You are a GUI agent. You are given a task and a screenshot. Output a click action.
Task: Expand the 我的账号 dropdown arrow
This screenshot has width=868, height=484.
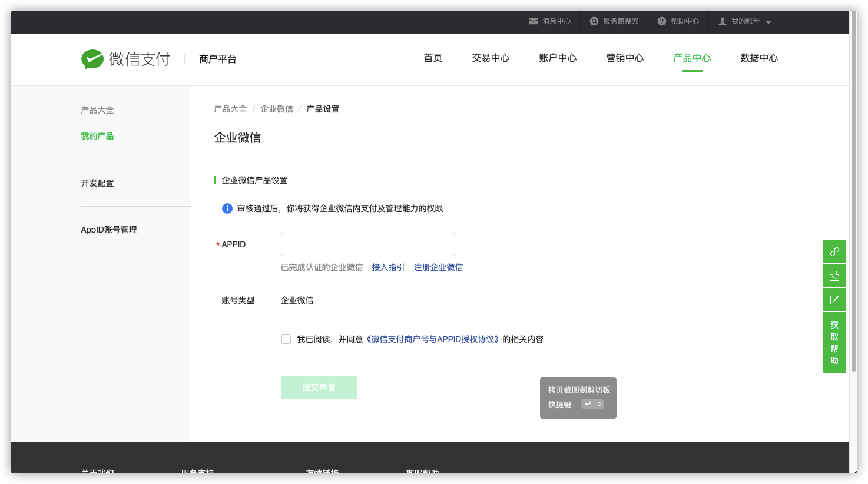(768, 22)
